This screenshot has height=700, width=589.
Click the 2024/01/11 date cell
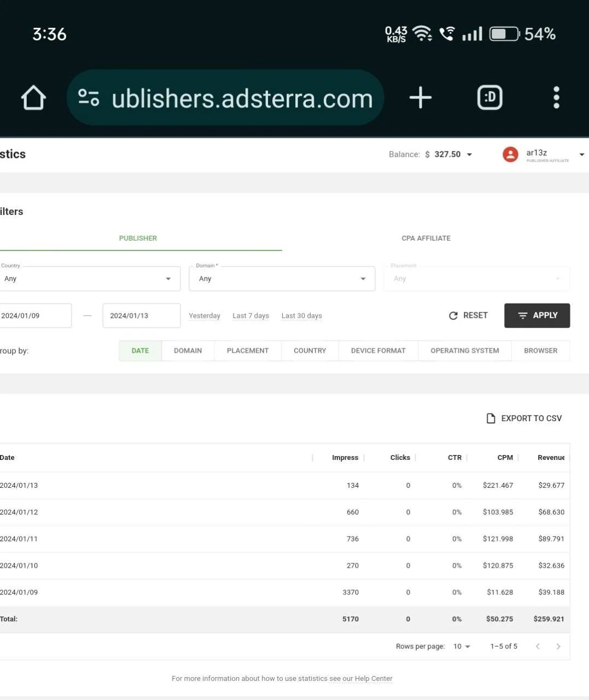[x=19, y=539]
